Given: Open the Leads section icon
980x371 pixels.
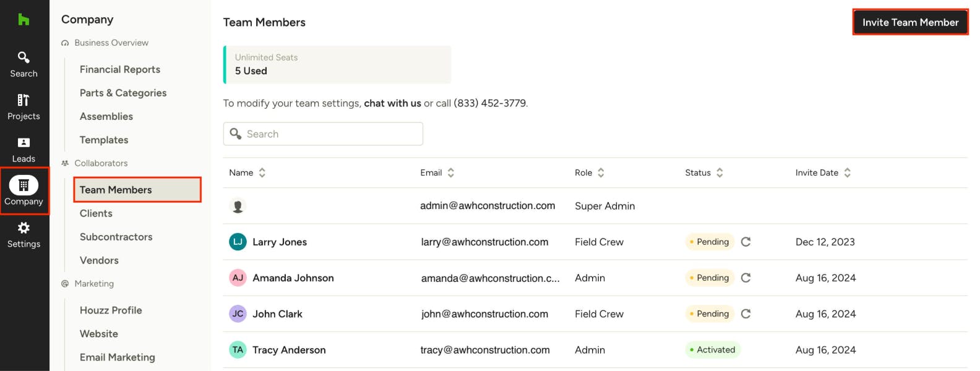Looking at the screenshot, I should [24, 150].
